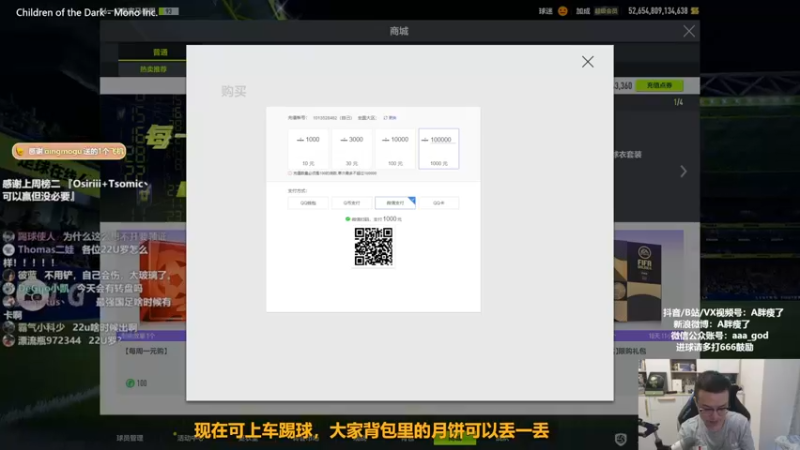
Task: Choose Q币支付 as payment method
Action: pos(352,203)
